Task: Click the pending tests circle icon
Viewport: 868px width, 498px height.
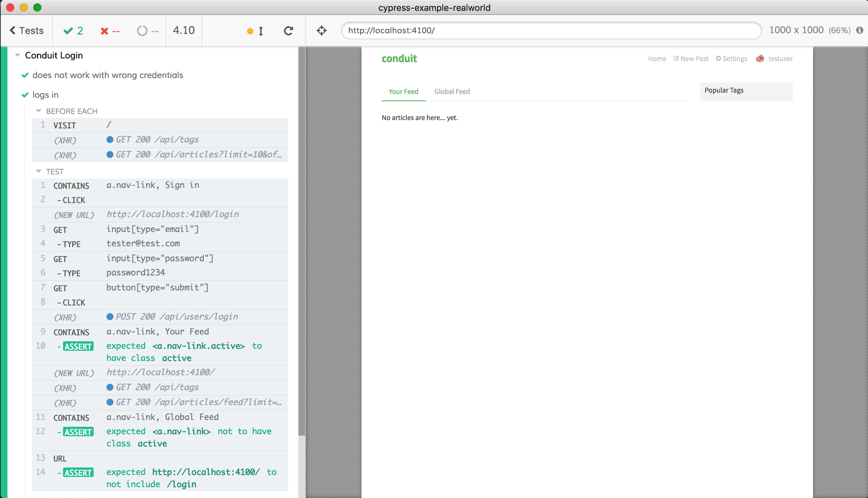Action: point(142,31)
